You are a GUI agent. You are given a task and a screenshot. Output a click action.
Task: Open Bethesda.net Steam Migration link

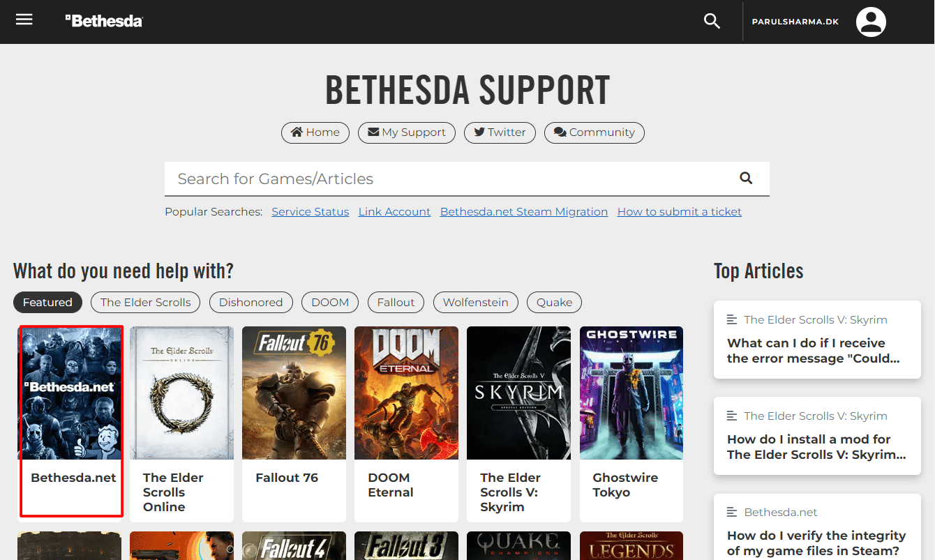(524, 211)
